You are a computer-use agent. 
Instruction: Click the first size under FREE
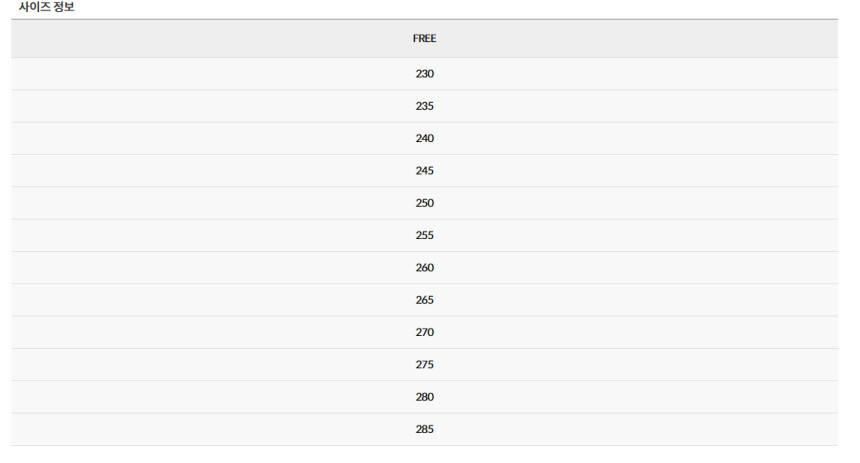tap(424, 74)
